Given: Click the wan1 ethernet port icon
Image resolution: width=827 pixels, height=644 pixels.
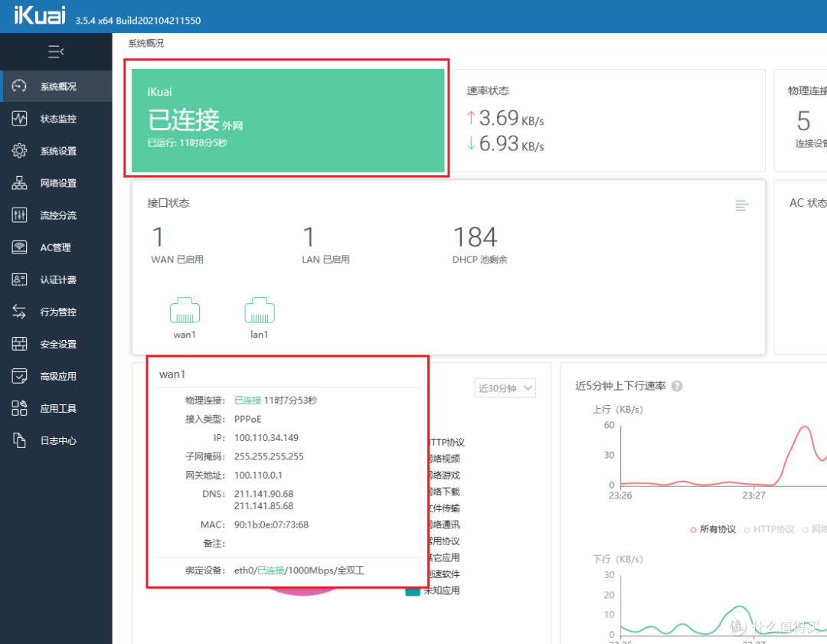Looking at the screenshot, I should pyautogui.click(x=185, y=312).
